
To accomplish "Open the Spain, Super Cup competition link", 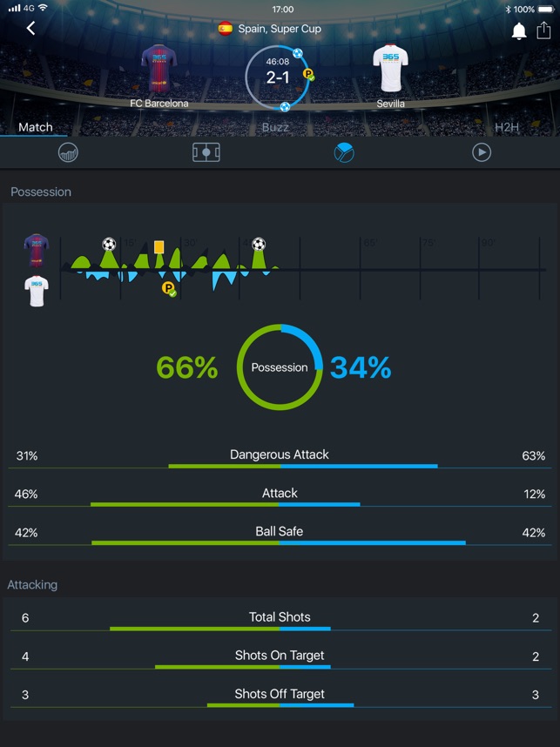I will click(271, 29).
